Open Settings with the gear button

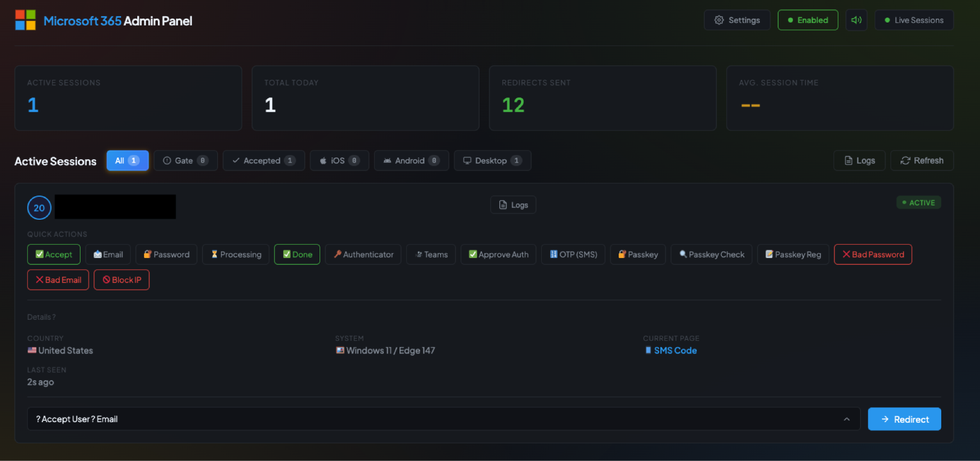737,20
